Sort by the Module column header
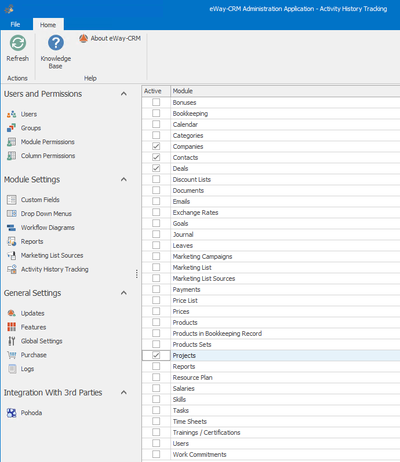Viewport: 400px width, 462px height. pyautogui.click(x=285, y=91)
